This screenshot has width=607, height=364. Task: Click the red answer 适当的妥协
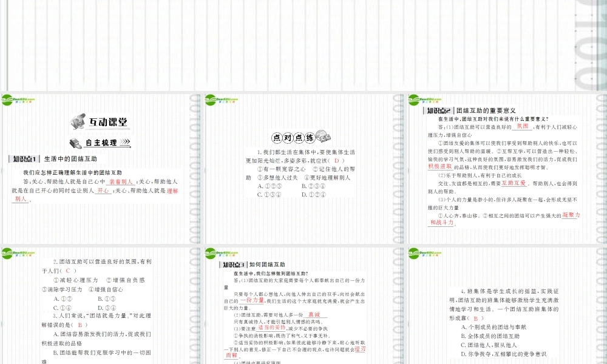[272, 327]
